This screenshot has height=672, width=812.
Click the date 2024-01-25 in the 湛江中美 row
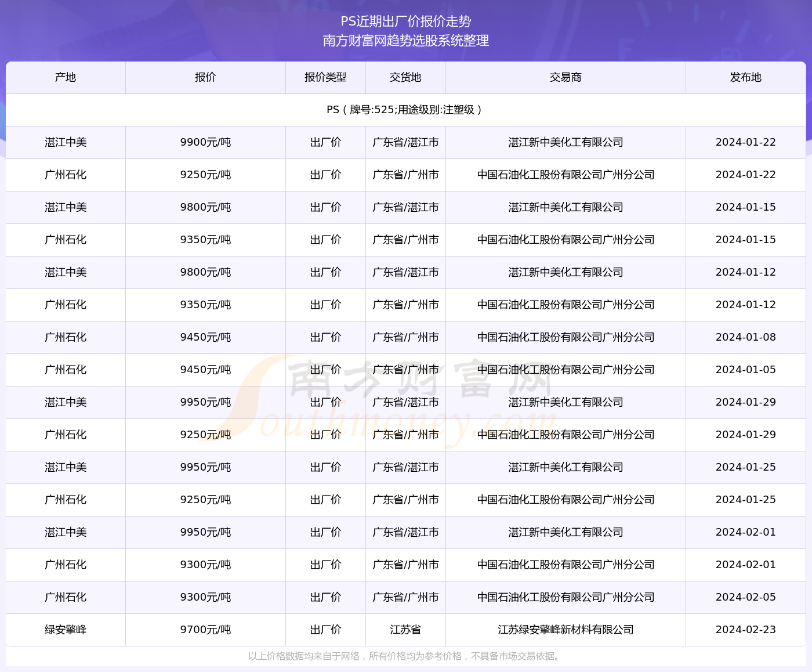click(745, 467)
